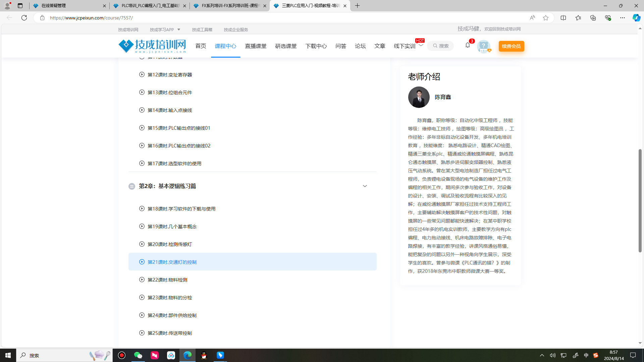Screen dimensions: 644x362
Task: Open a new browser tab
Action: (357, 6)
